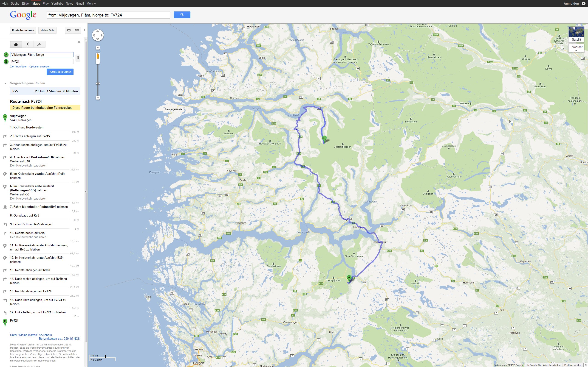Toggle the Satellit map view

pyautogui.click(x=576, y=34)
